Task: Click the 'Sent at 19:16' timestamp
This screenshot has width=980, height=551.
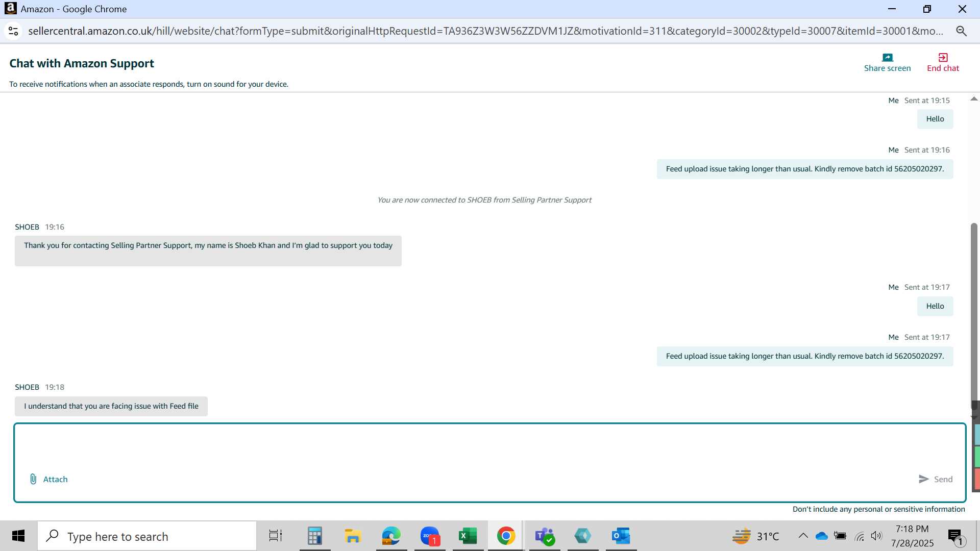Action: point(927,150)
